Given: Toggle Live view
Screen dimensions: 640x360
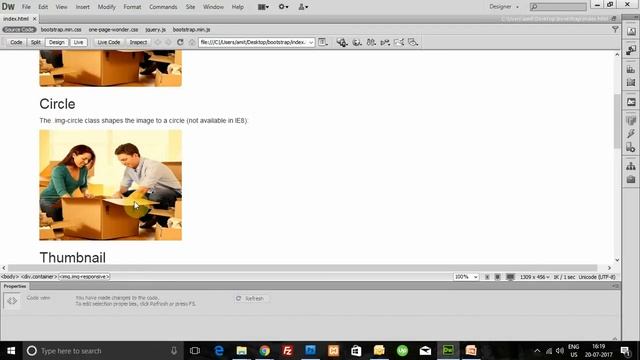Looking at the screenshot, I should tap(78, 42).
